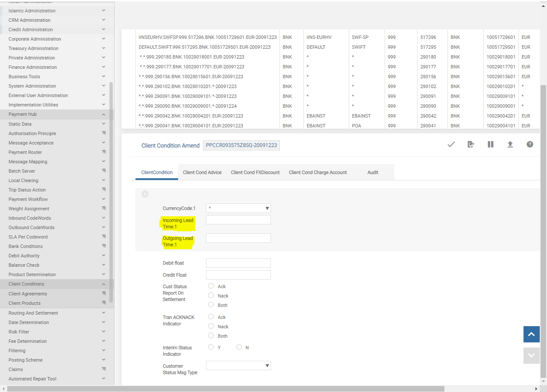Open the Audit tab
The height and width of the screenshot is (392, 547).
(x=373, y=172)
